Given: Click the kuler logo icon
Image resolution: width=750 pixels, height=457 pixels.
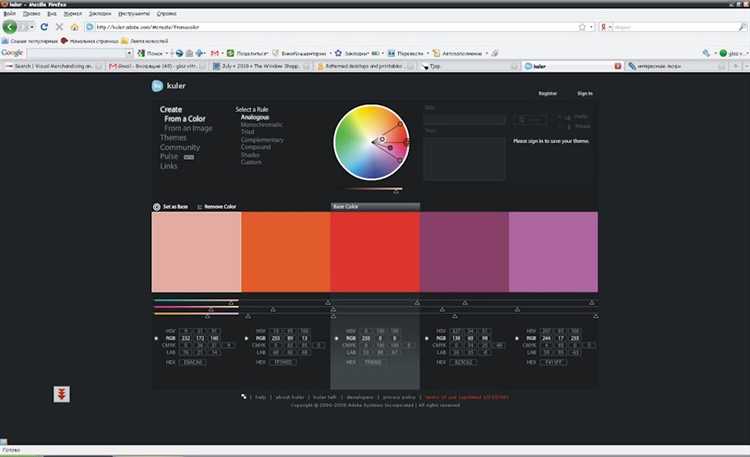Looking at the screenshot, I should (x=157, y=86).
